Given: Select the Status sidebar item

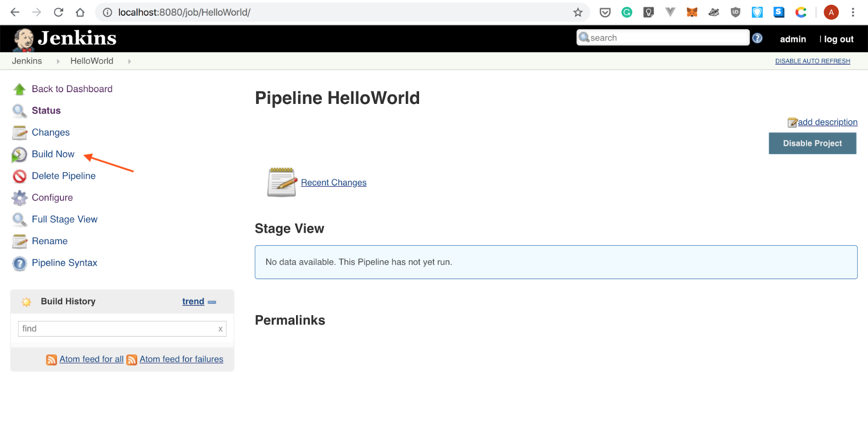Looking at the screenshot, I should click(x=46, y=111).
